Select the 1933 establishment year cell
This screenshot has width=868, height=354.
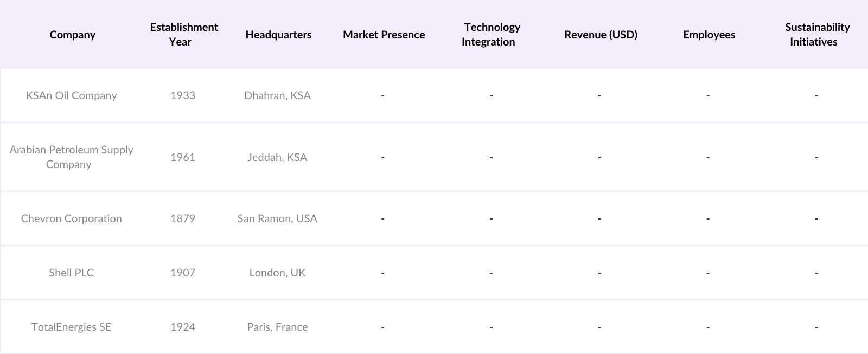[183, 95]
